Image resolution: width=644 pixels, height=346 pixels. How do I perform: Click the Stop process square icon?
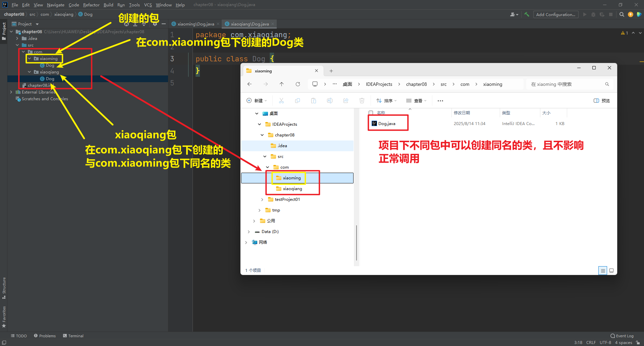tap(611, 14)
